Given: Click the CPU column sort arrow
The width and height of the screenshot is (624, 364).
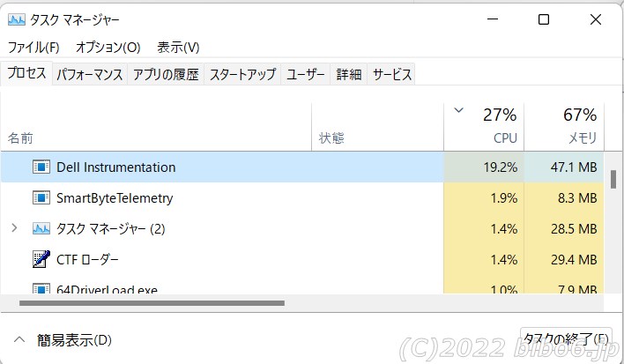Looking at the screenshot, I should [x=459, y=110].
